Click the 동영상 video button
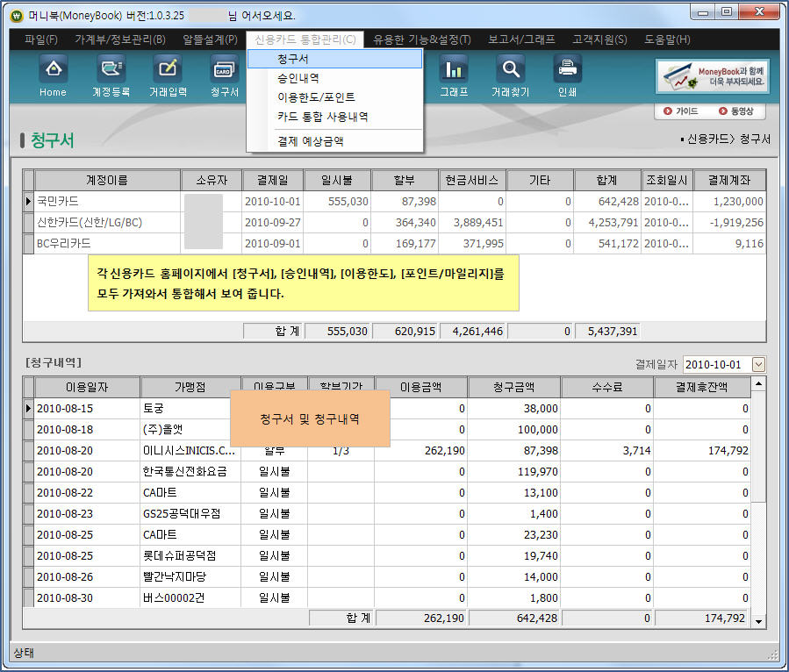 735,111
